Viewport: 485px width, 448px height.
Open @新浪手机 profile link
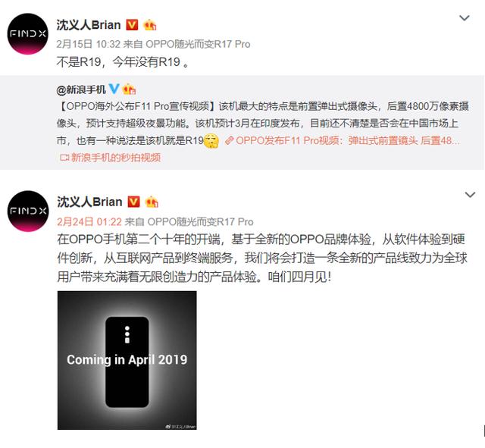tap(81, 89)
